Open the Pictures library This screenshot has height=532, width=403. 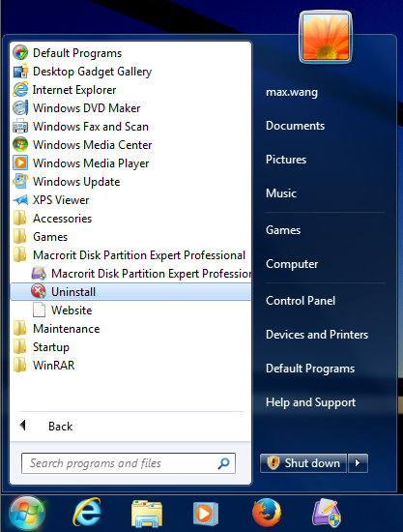click(286, 160)
